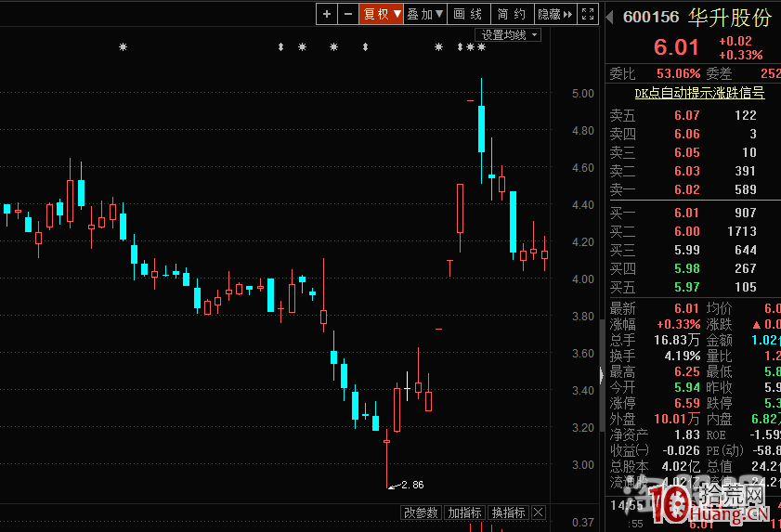The image size is (781, 532).
Task: Click stock code 600156
Action: tap(651, 18)
